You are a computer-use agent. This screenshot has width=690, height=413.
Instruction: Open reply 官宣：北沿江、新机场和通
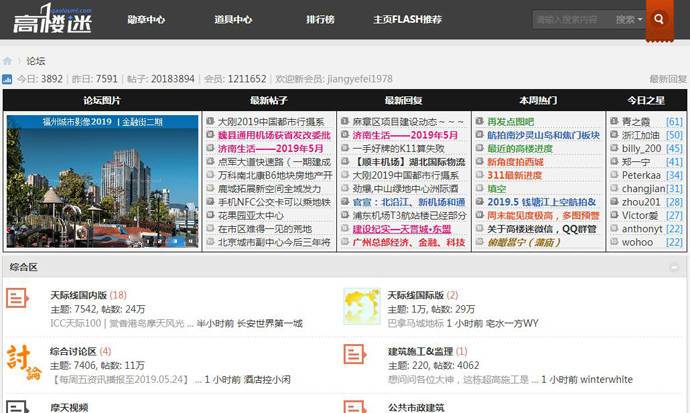pyautogui.click(x=409, y=202)
